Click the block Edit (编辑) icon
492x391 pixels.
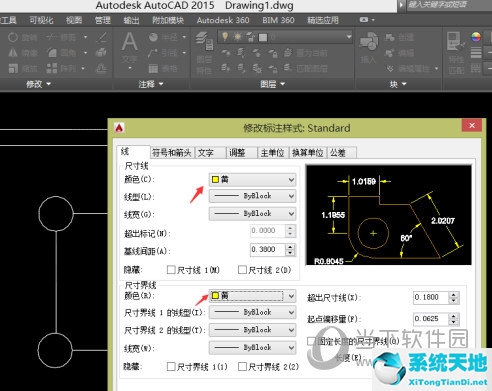pos(389,53)
